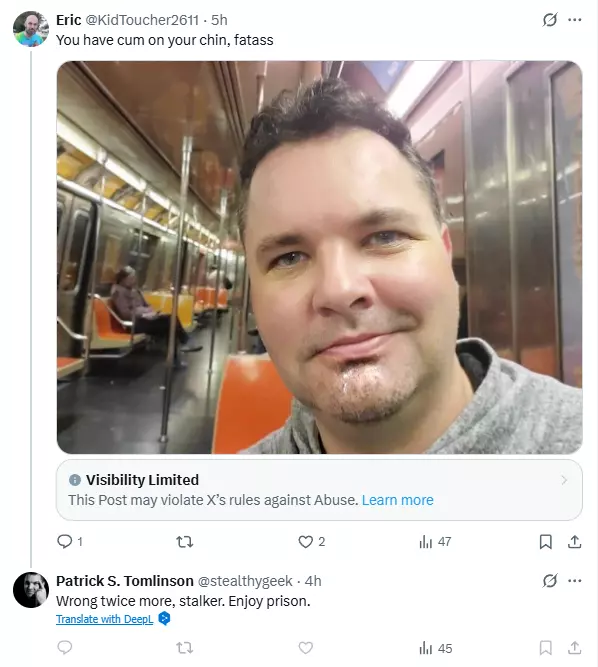Bookmark Eric's post

546,542
